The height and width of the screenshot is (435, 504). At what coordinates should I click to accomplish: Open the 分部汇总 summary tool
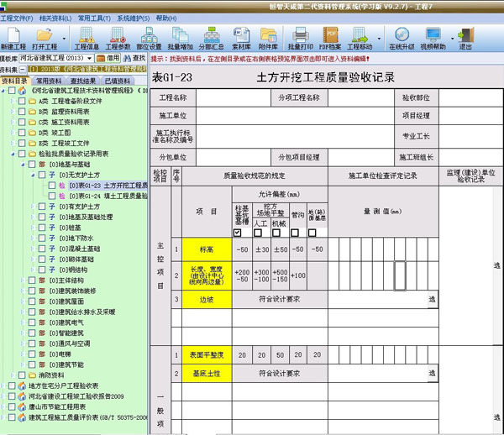point(211,39)
